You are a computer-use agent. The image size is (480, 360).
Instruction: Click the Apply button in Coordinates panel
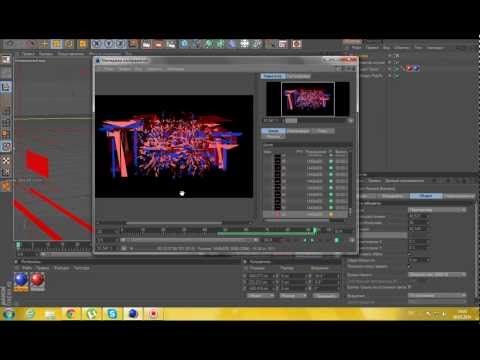(326, 296)
